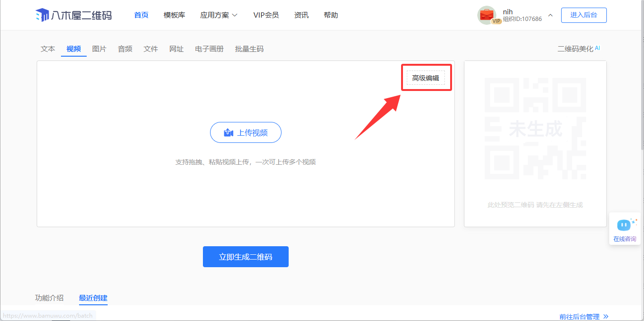Click the 进入后台 button
The image size is (644, 321).
point(584,15)
